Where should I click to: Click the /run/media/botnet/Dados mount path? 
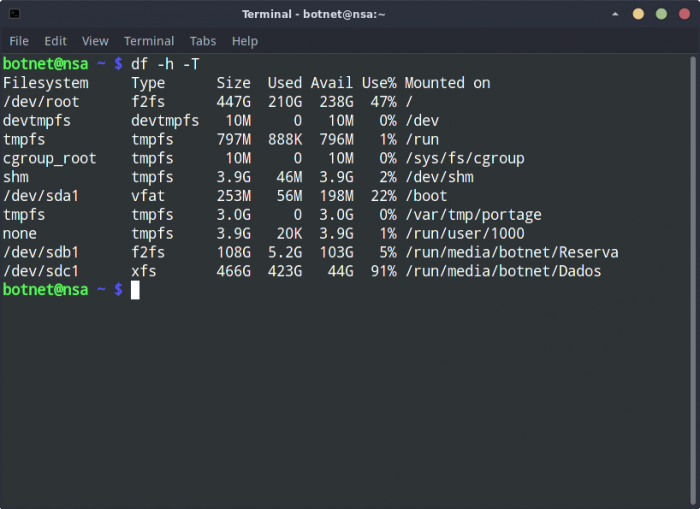coord(503,271)
